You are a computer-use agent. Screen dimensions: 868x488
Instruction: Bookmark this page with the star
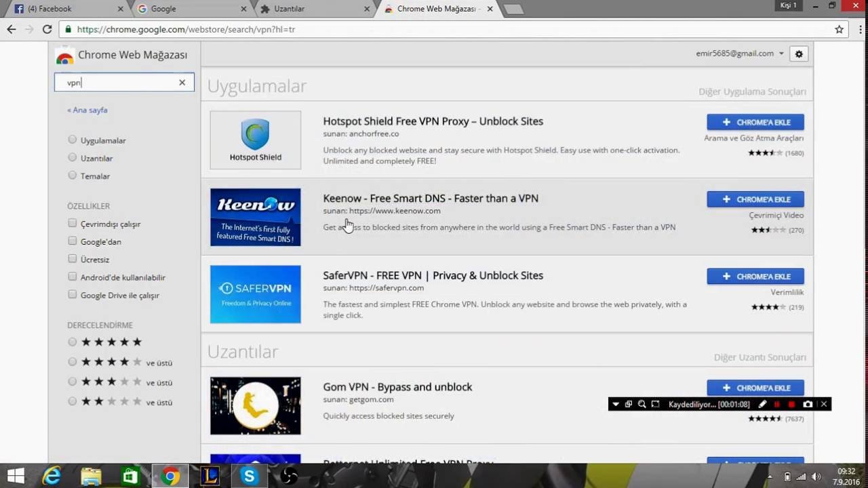point(839,29)
